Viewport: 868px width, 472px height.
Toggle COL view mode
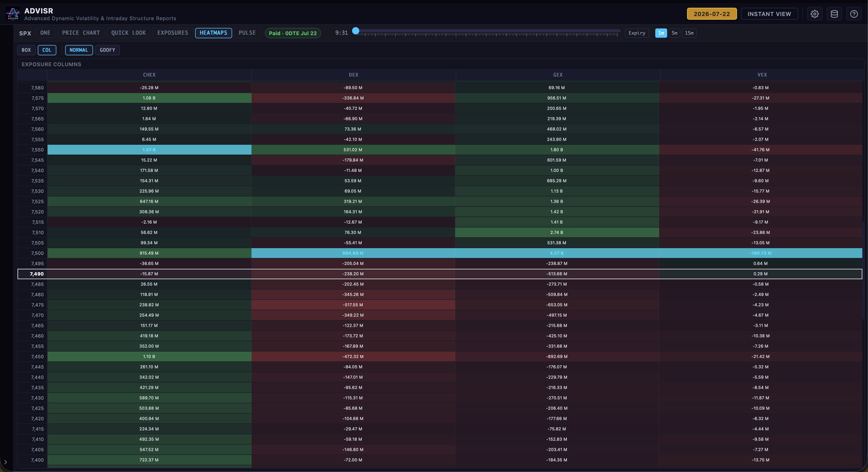(47, 50)
